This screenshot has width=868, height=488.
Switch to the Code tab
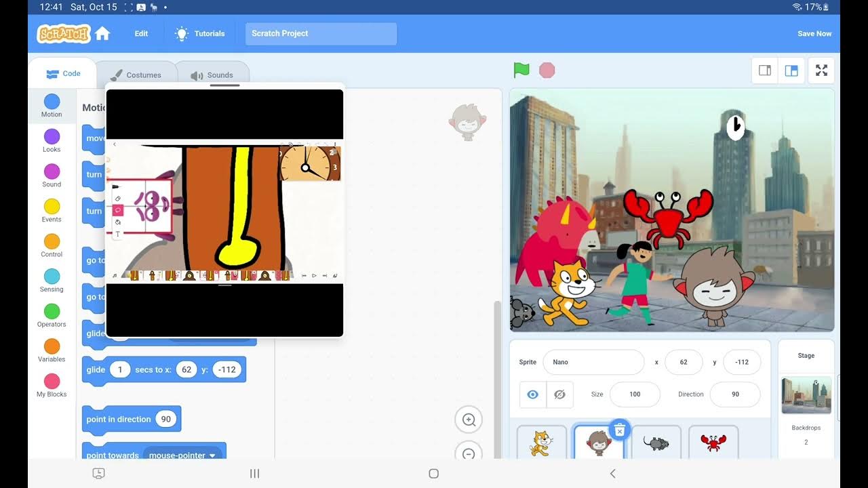62,73
